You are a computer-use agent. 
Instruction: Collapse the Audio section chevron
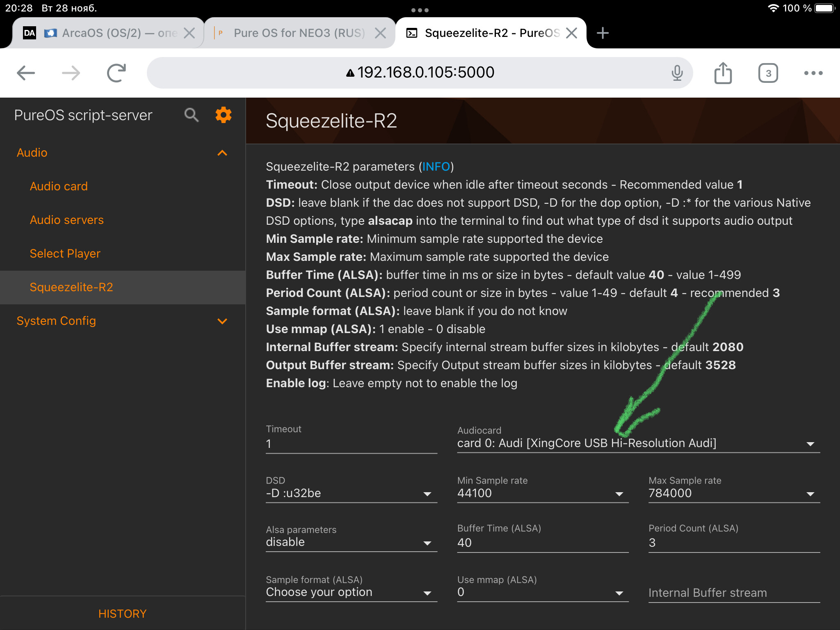coord(222,153)
